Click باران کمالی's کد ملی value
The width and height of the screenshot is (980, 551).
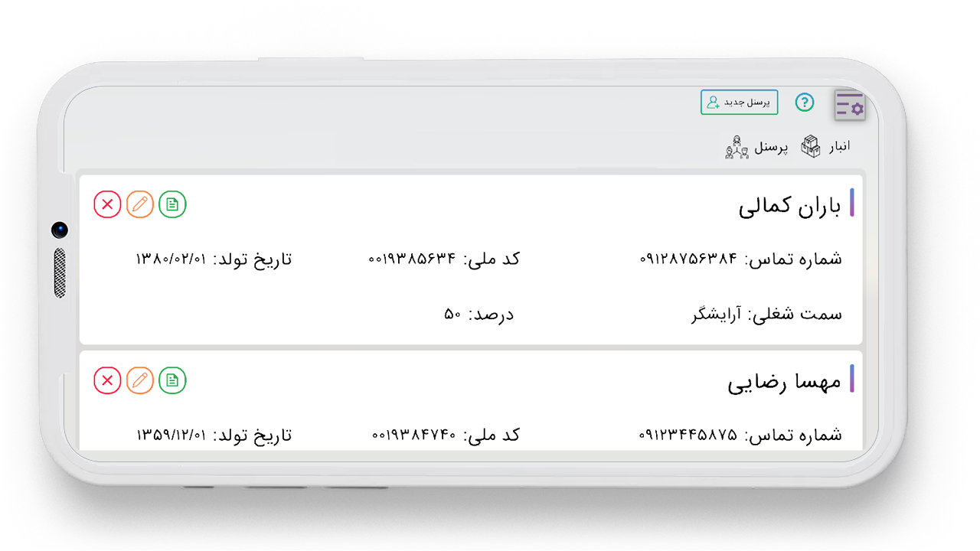[413, 259]
